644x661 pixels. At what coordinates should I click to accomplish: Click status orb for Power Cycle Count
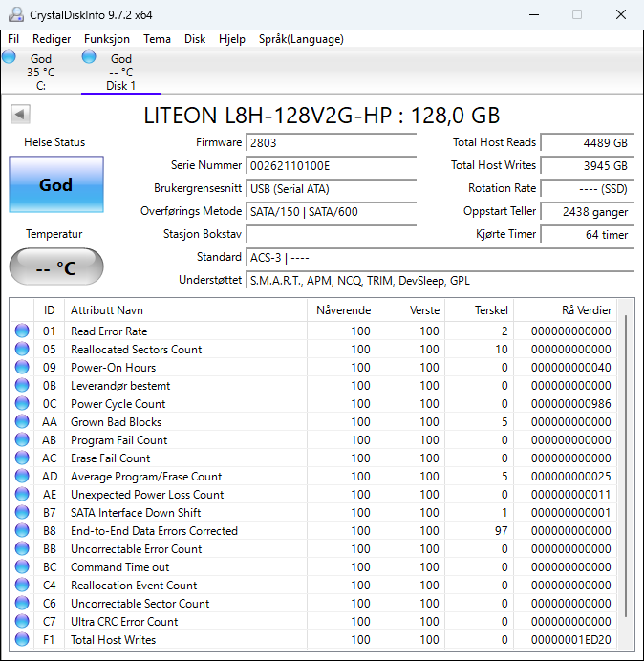click(22, 403)
